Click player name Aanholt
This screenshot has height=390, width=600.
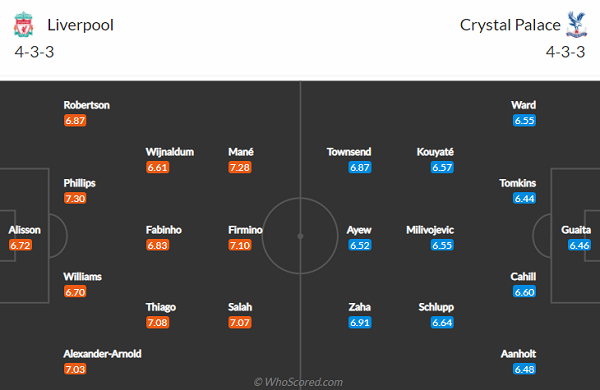point(518,354)
